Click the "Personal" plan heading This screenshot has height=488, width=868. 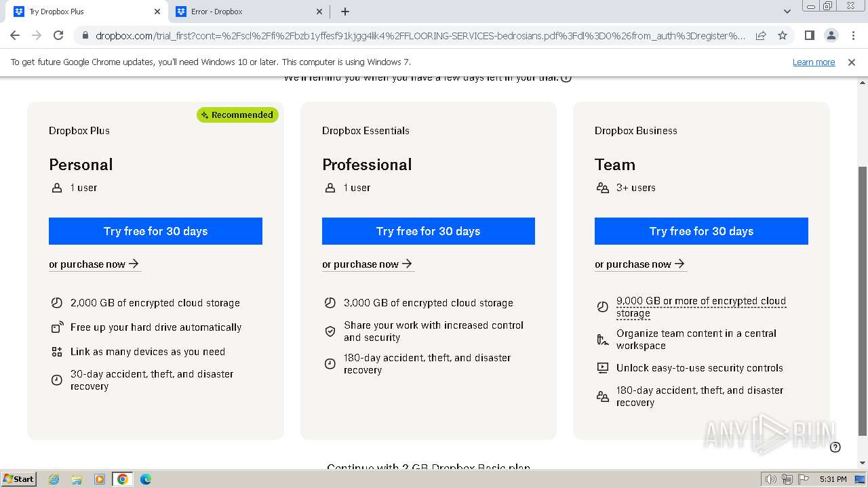point(81,165)
